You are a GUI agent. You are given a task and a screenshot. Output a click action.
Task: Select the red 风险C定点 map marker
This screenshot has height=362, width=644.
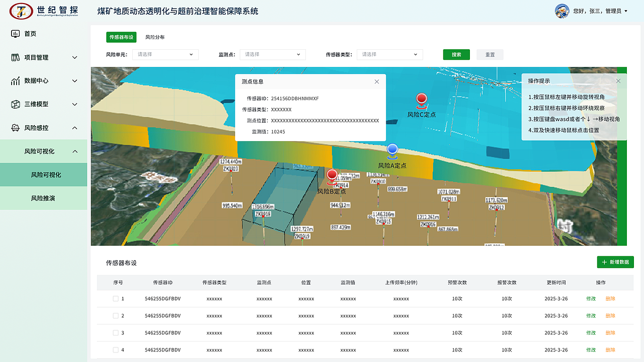(x=422, y=100)
